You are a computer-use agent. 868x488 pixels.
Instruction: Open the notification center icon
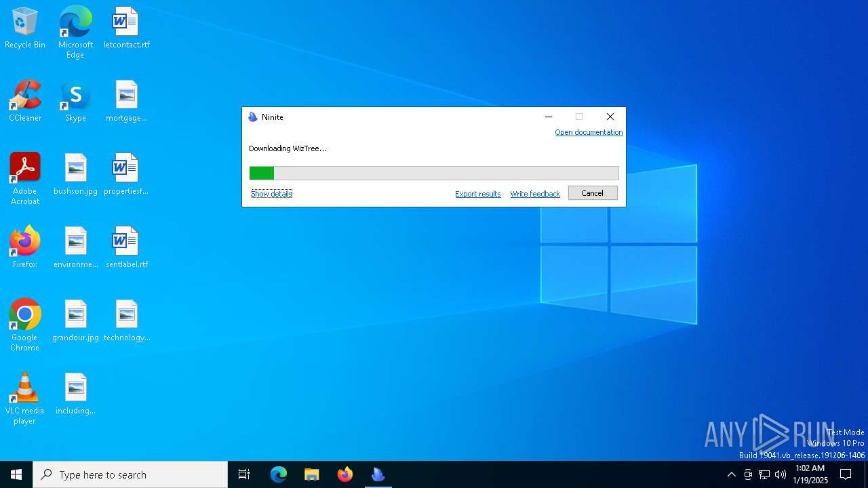(846, 474)
